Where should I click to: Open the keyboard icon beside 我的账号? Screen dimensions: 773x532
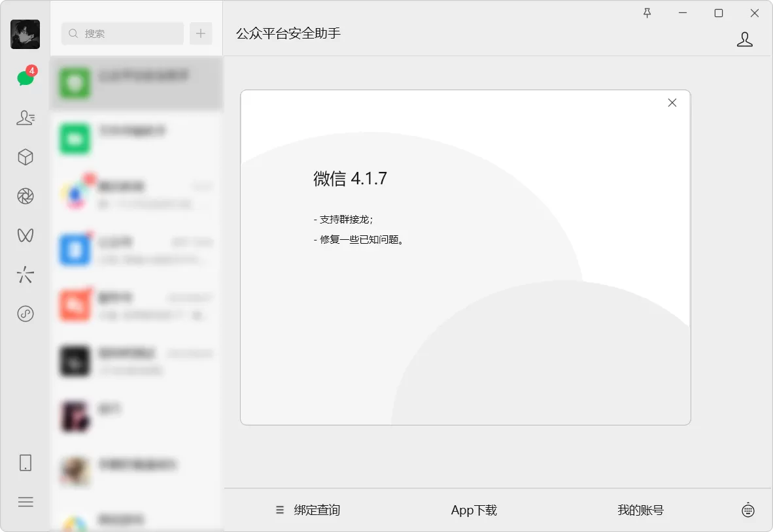click(748, 510)
